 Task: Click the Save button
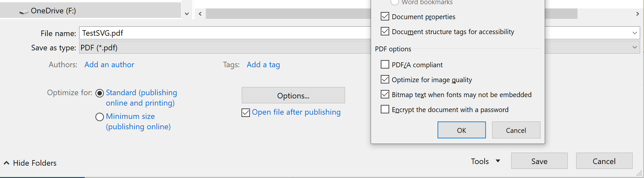point(539,161)
